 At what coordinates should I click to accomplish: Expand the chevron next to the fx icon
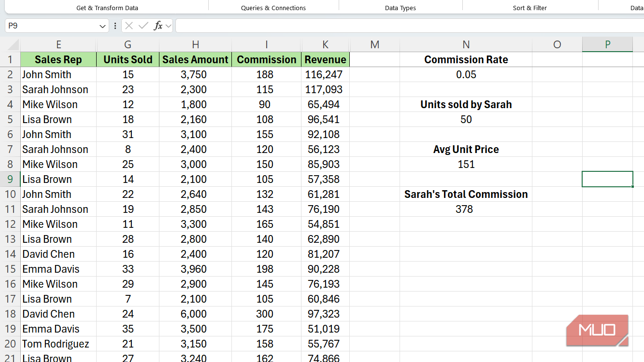169,26
